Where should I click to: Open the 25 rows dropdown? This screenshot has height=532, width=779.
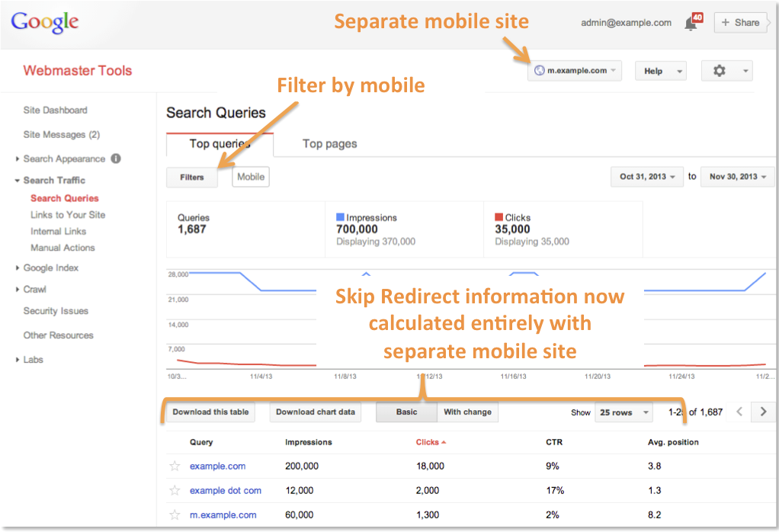tap(624, 412)
